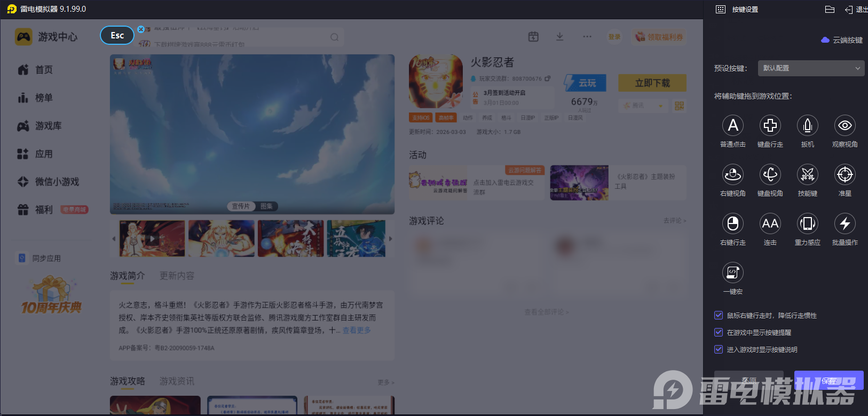
Task: Select the 技能键 crossed swords icon
Action: click(808, 174)
